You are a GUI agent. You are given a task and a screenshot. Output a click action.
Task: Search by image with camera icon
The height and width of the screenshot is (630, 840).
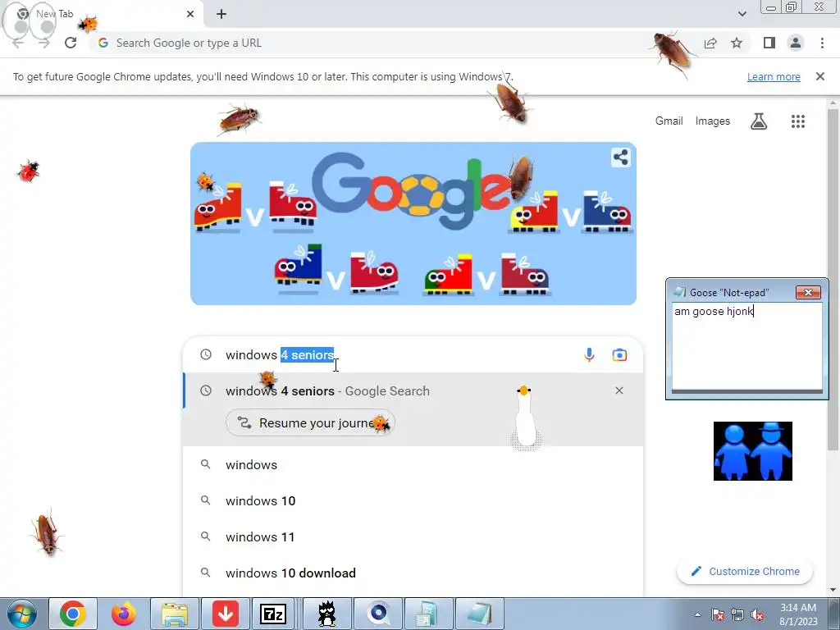619,354
